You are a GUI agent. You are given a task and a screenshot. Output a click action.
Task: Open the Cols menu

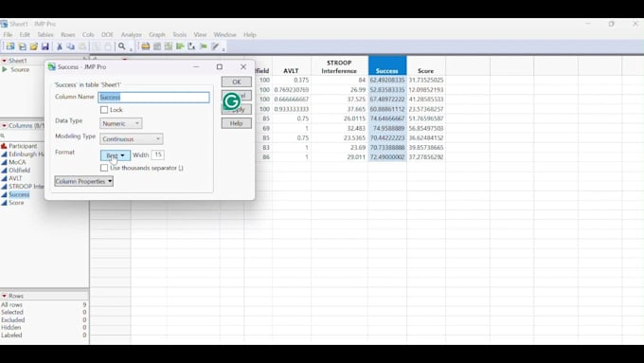pyautogui.click(x=88, y=35)
